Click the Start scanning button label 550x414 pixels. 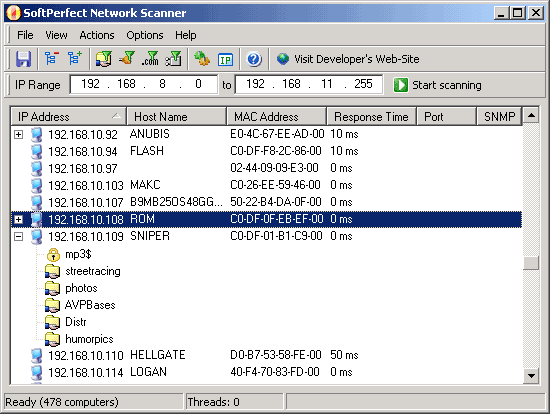pyautogui.click(x=447, y=85)
